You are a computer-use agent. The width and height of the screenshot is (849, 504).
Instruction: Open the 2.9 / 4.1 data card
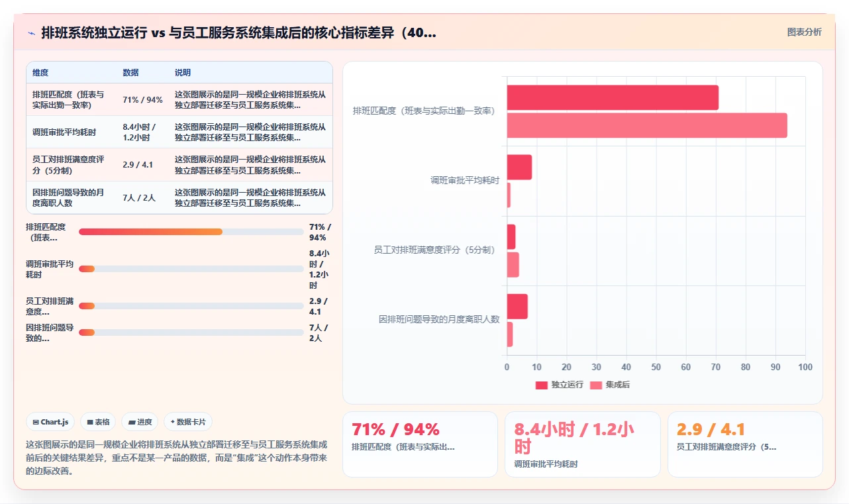(745, 444)
